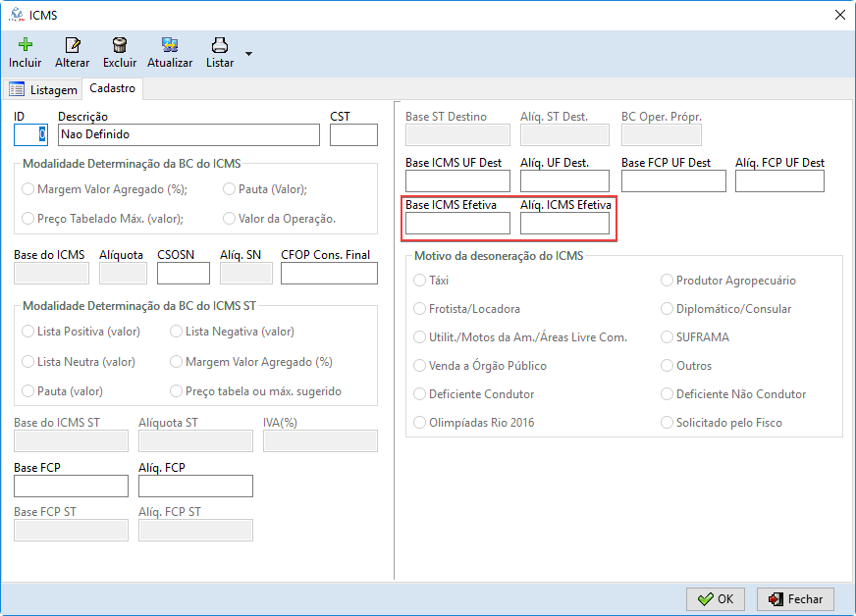Choose the SUFRAMA radio option
856x616 pixels.
click(x=668, y=337)
